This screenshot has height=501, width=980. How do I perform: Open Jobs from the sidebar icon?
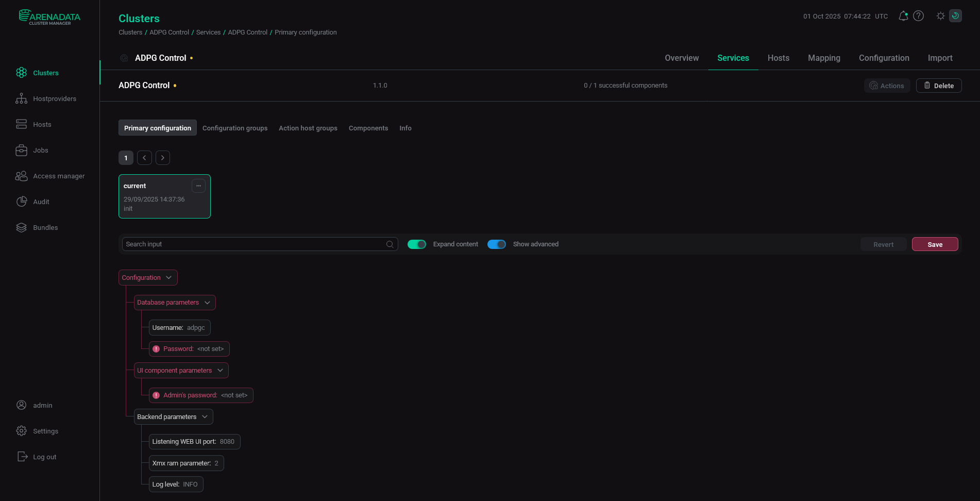pos(21,150)
